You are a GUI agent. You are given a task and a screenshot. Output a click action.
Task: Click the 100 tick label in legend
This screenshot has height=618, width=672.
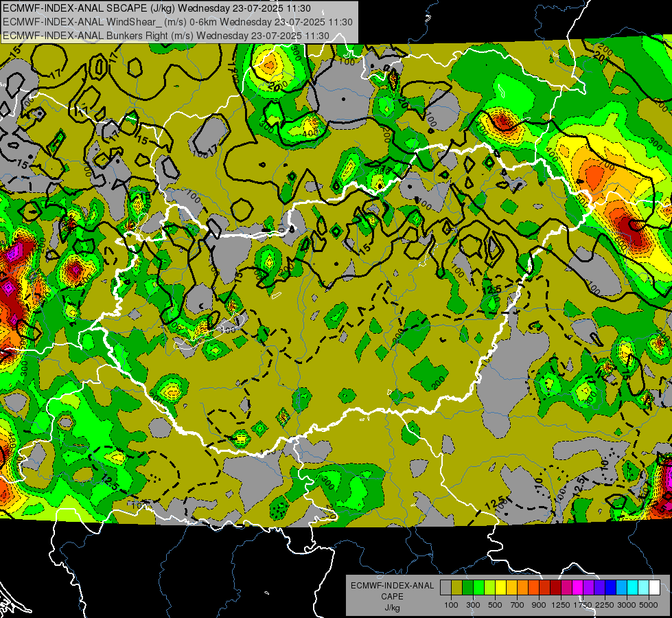451,605
